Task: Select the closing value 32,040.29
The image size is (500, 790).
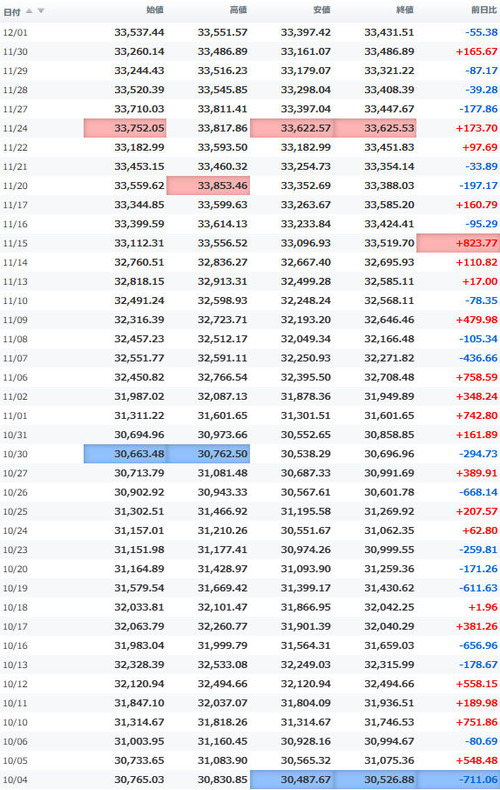Action: (389, 626)
